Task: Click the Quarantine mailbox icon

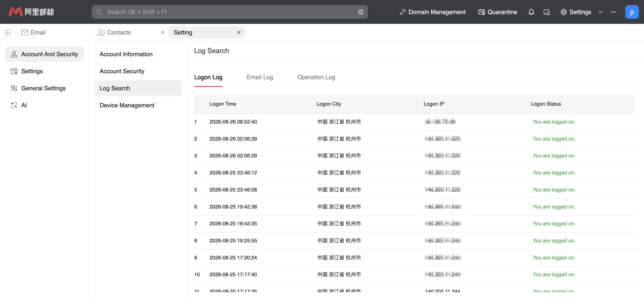Action: pyautogui.click(x=481, y=12)
